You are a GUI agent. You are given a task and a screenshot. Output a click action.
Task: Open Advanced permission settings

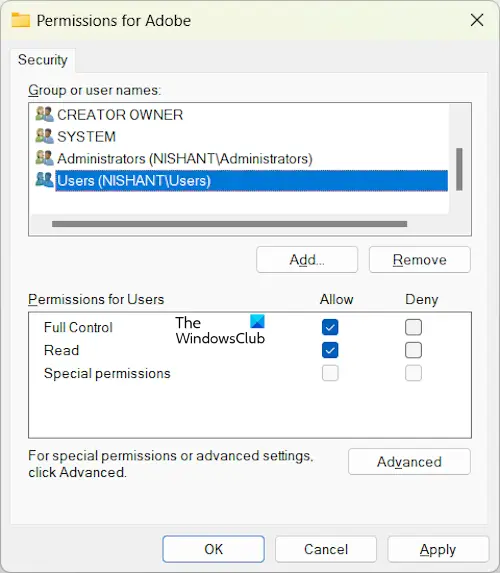409,462
